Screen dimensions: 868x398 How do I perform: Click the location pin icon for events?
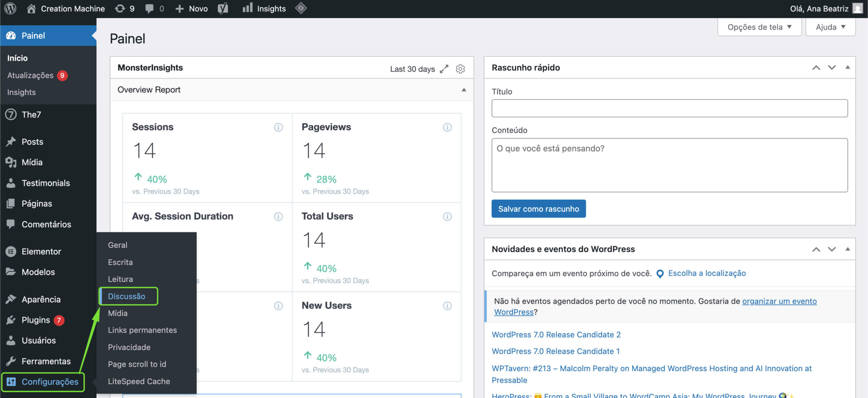[x=660, y=274]
